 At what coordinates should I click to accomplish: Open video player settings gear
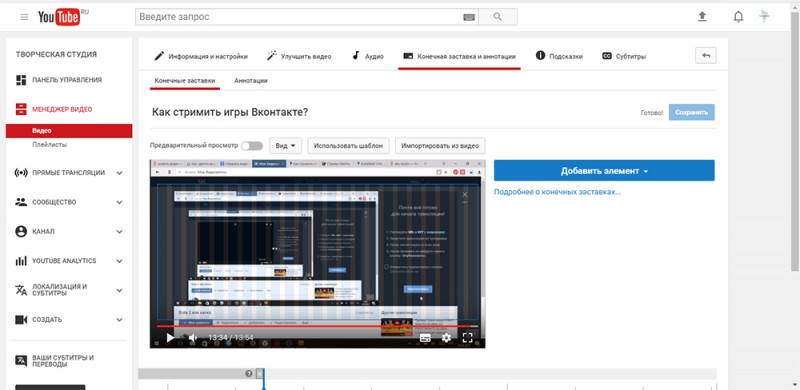(446, 337)
